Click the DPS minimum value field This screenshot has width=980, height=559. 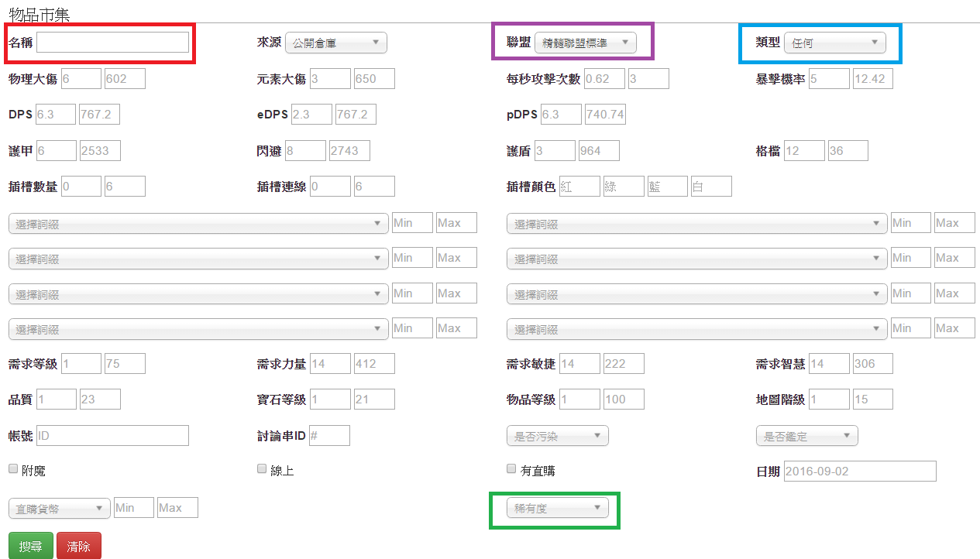[x=56, y=114]
